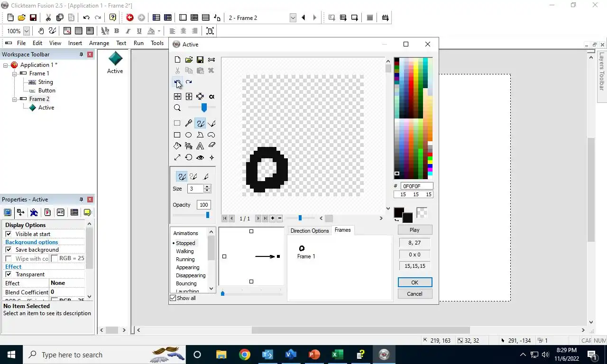Image resolution: width=607 pixels, height=364 pixels.
Task: Toggle the Wipe with color checkbox
Action: click(x=8, y=259)
